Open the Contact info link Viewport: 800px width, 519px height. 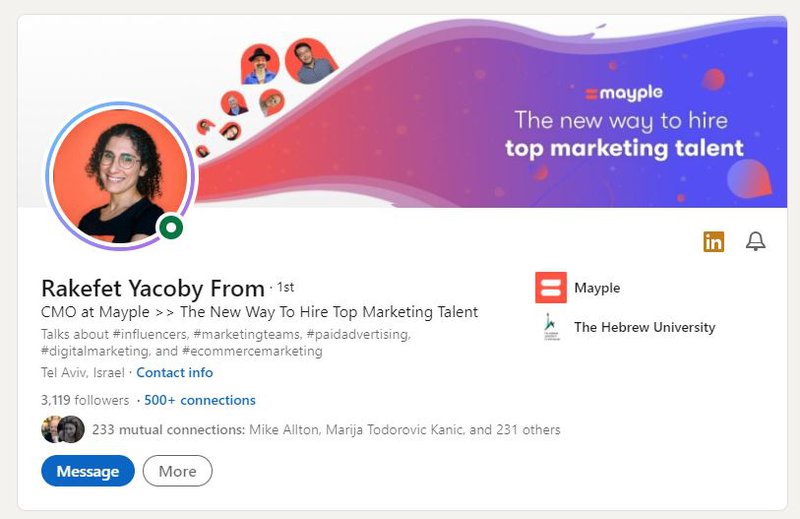coord(174,373)
